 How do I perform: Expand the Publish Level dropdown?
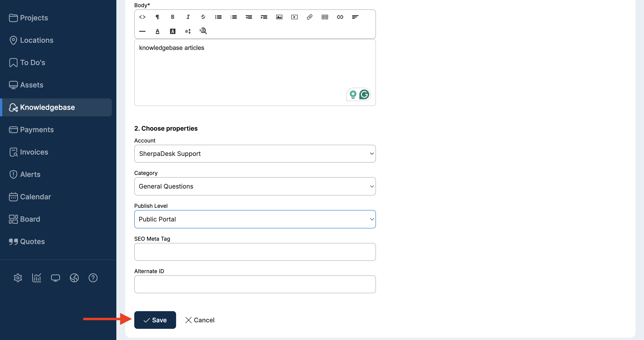point(255,219)
